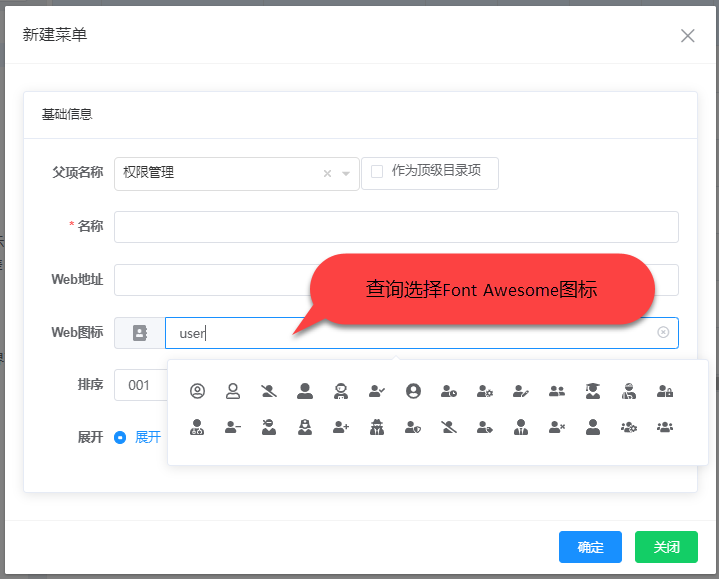Pick the user-plus icon

341,427
